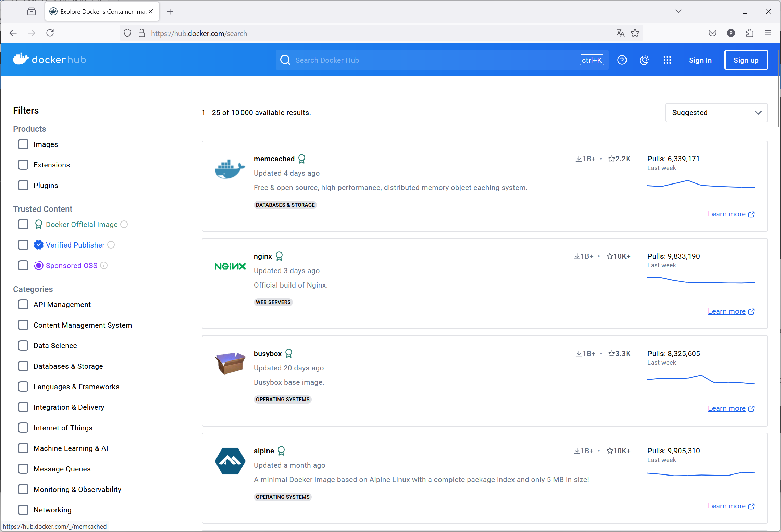Click the alpine mountain logo
The image size is (781, 532).
click(x=230, y=461)
